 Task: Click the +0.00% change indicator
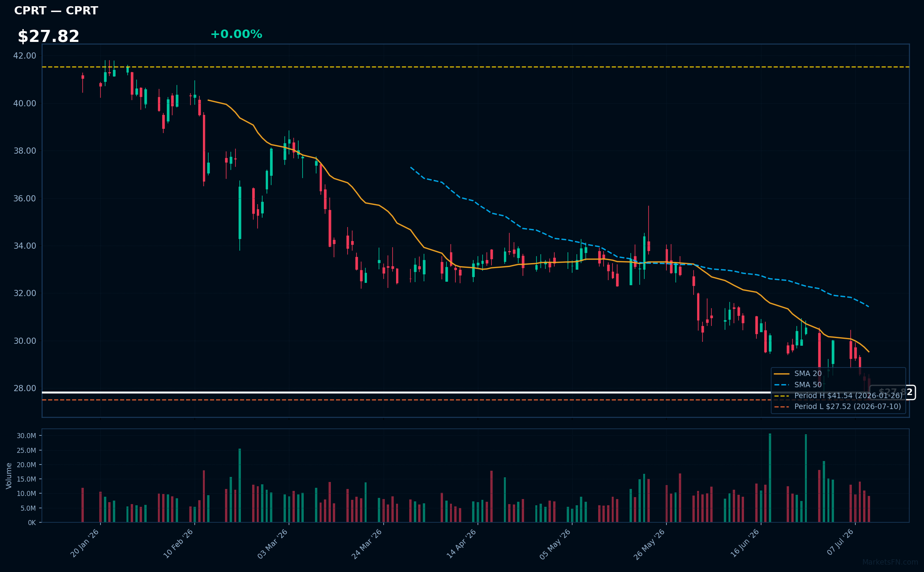[x=236, y=34]
